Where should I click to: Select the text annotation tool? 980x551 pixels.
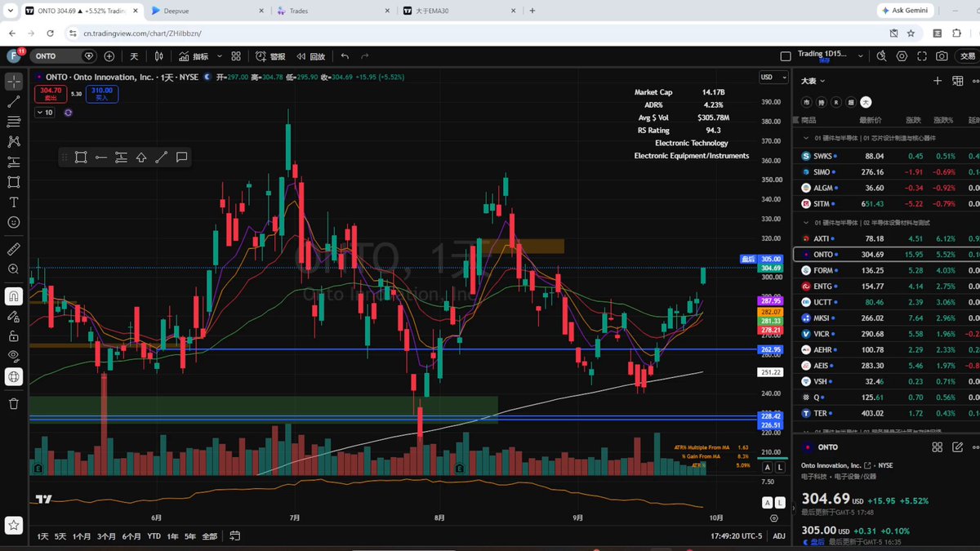14,202
